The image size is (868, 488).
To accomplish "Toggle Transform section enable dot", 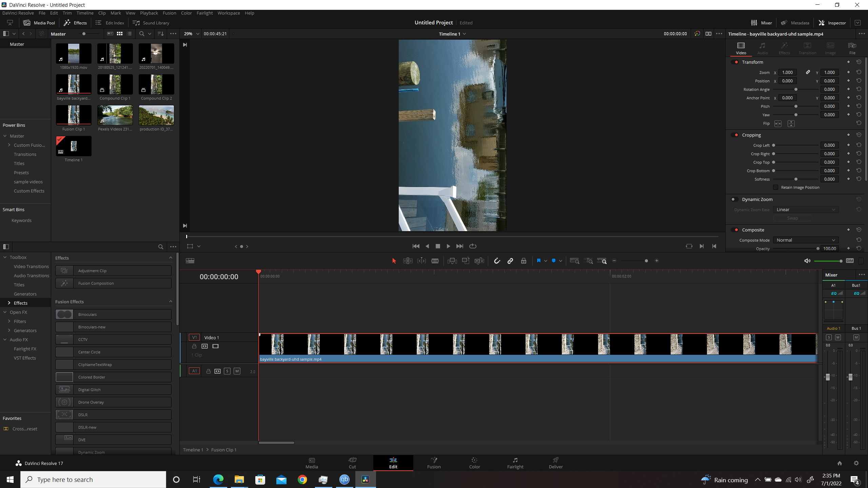I will 734,62.
